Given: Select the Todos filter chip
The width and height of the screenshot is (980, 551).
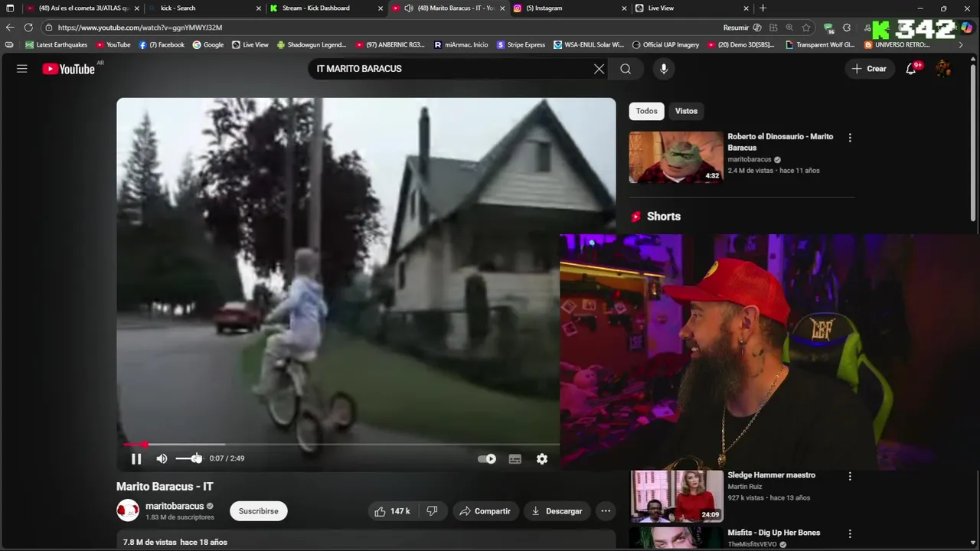Looking at the screenshot, I should (646, 111).
